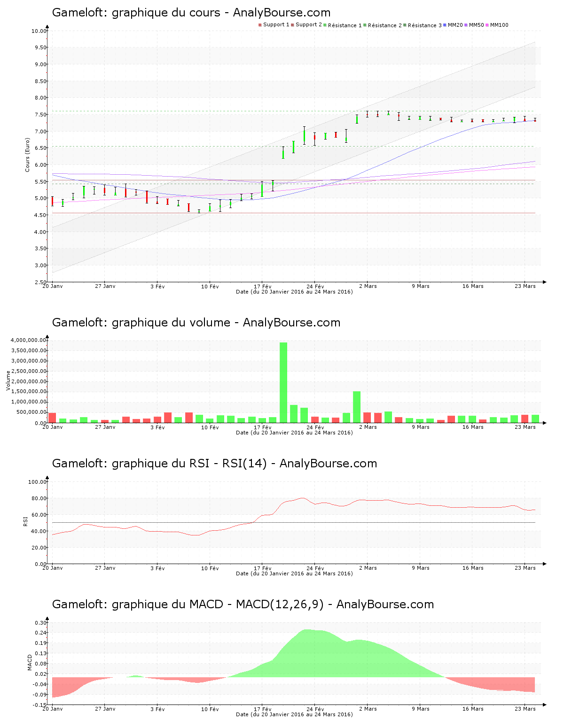Click the 'graphique du MACD - MACD(12,26,9)' title

coord(218,604)
